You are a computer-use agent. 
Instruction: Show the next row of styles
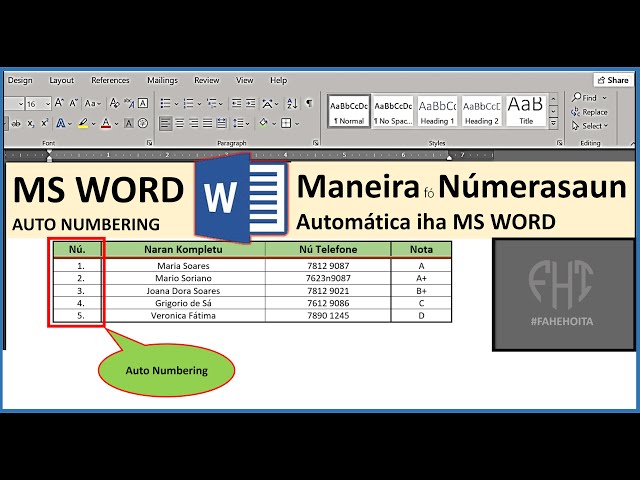pos(553,111)
